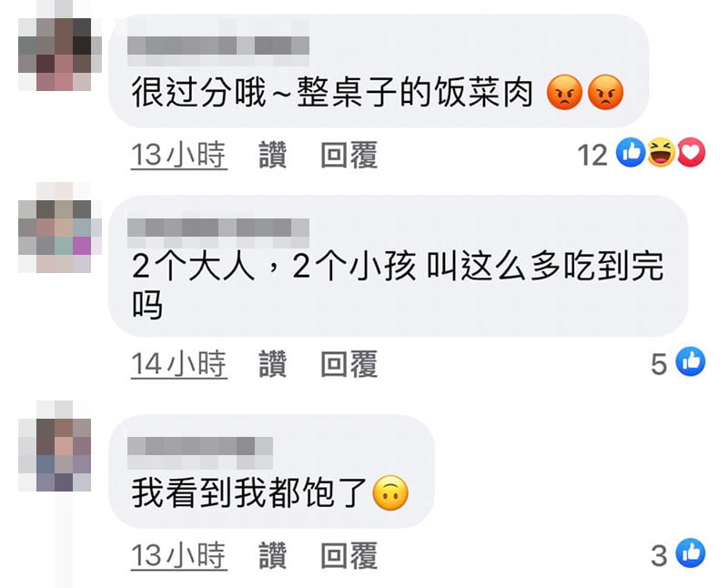728x588 pixels.
Task: Click the blue like reaction on first comment
Action: pyautogui.click(x=631, y=152)
